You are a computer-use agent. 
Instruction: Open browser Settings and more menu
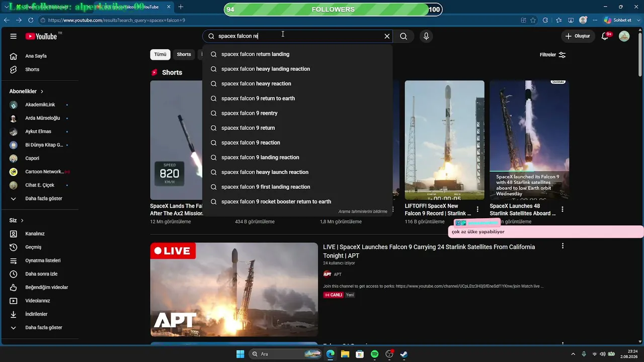[x=595, y=20]
